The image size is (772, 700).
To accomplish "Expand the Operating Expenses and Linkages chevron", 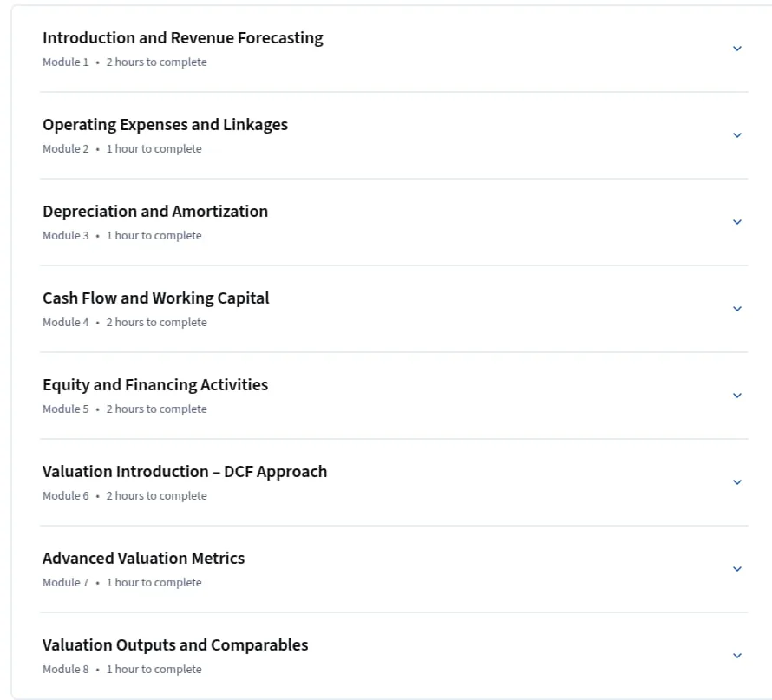I will click(x=737, y=134).
